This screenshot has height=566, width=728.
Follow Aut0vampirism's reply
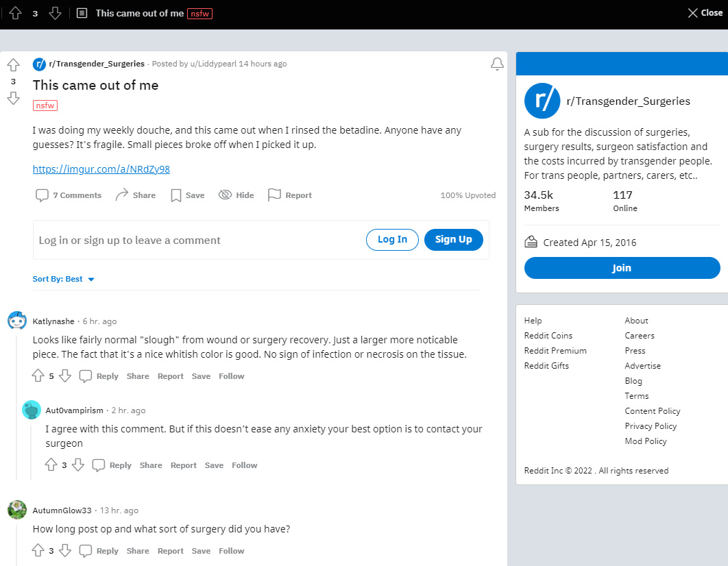(244, 465)
